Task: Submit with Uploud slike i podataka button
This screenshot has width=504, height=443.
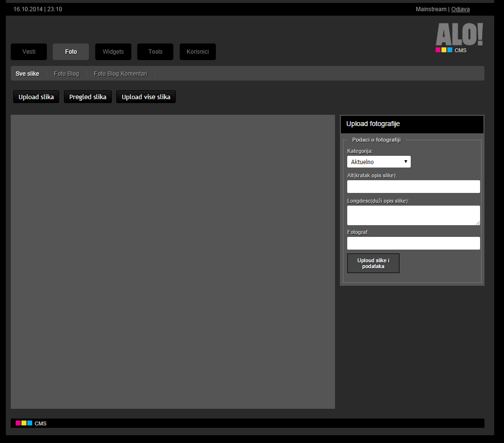Action: click(x=373, y=263)
